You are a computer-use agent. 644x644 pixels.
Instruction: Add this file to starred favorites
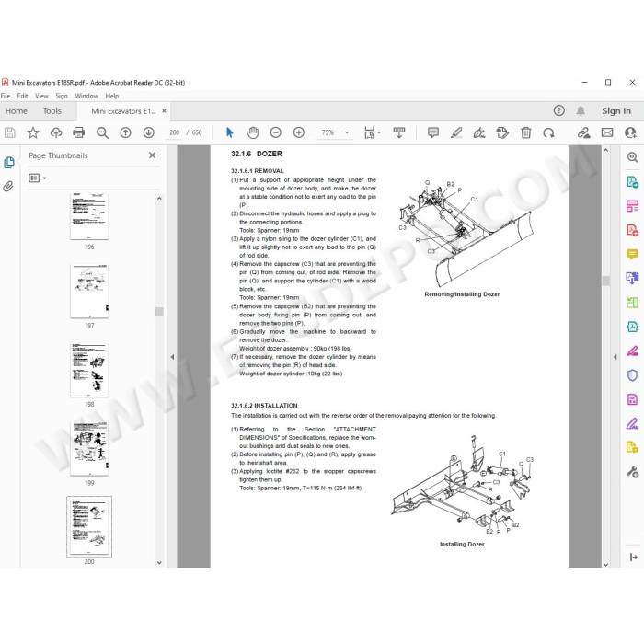coord(33,132)
